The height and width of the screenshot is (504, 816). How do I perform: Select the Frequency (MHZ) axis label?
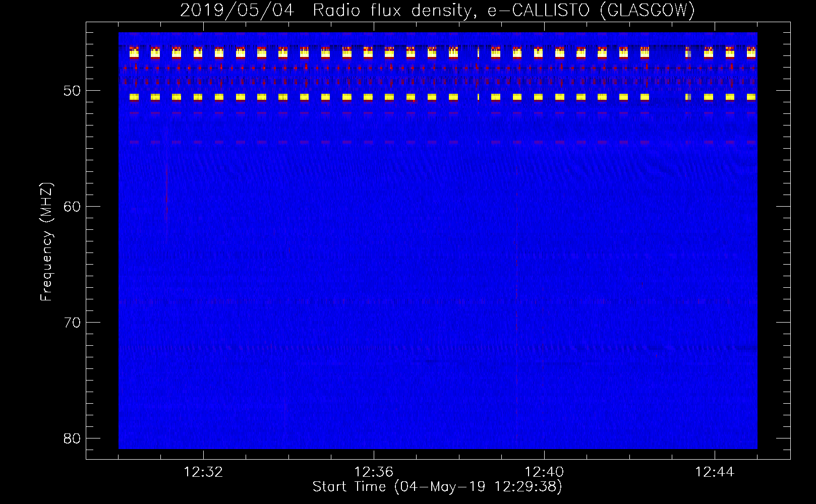point(46,242)
